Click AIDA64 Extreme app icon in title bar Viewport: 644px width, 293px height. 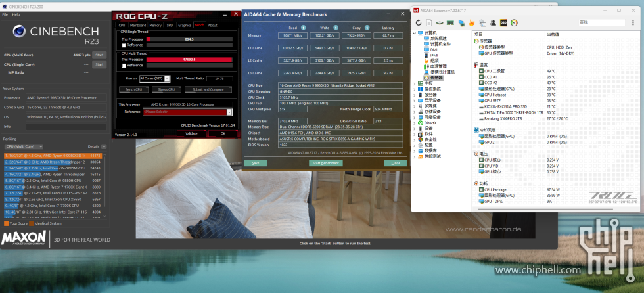416,10
